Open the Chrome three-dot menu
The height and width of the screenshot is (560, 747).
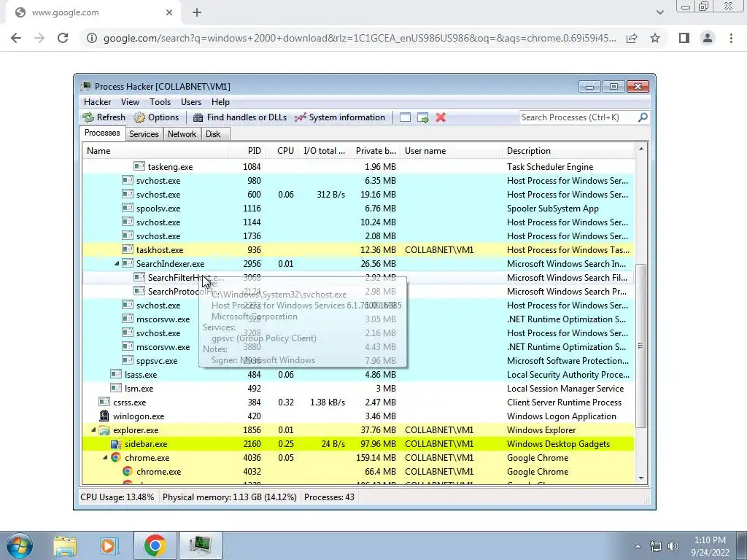tap(731, 38)
